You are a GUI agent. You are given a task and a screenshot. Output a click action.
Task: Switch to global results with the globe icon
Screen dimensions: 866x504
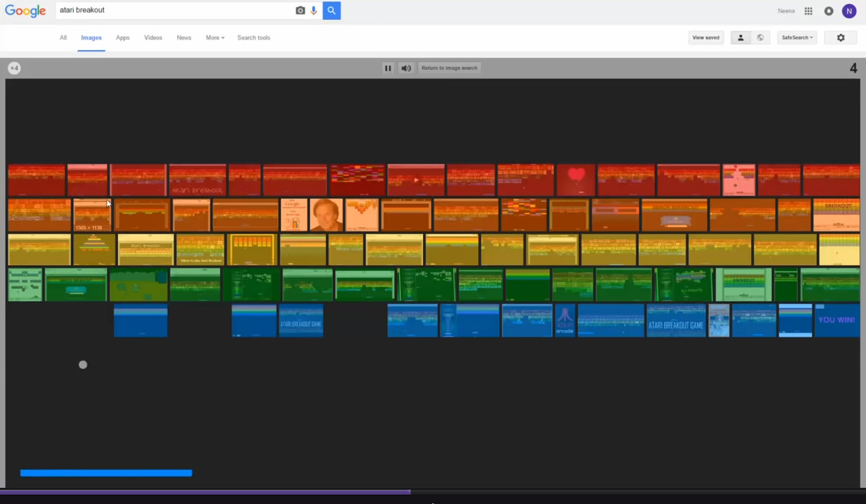(x=760, y=38)
